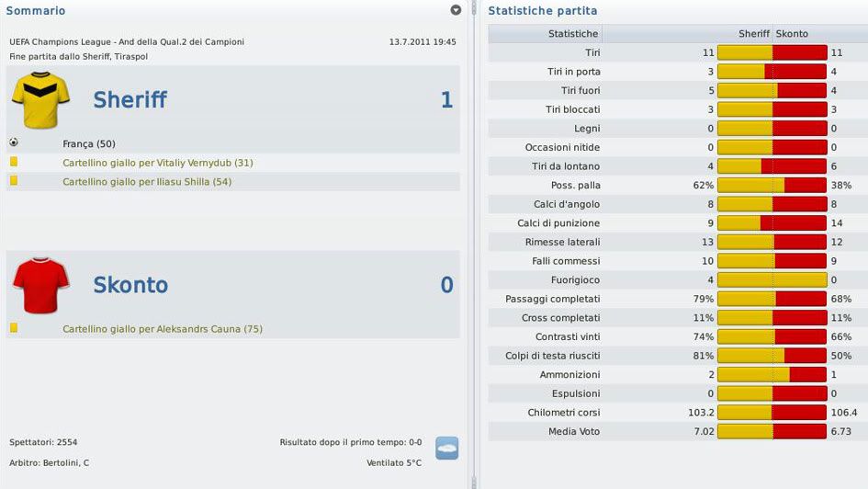Select the França (50) goal entry
Viewport: 868px width, 489px height.
point(89,144)
